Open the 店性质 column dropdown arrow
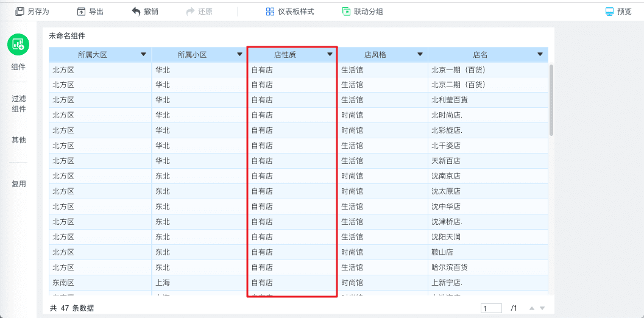Viewport: 644px width, 318px height. tap(330, 54)
